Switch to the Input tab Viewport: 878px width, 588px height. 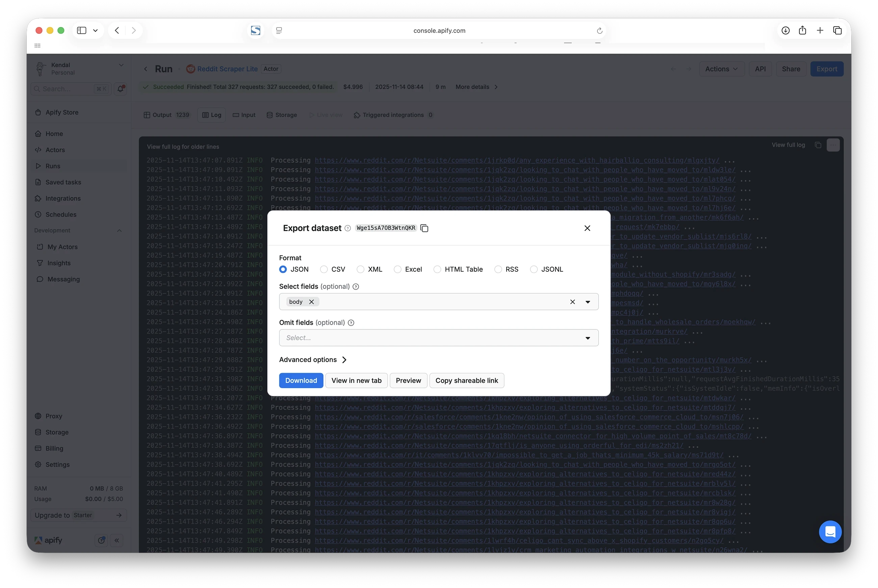244,115
